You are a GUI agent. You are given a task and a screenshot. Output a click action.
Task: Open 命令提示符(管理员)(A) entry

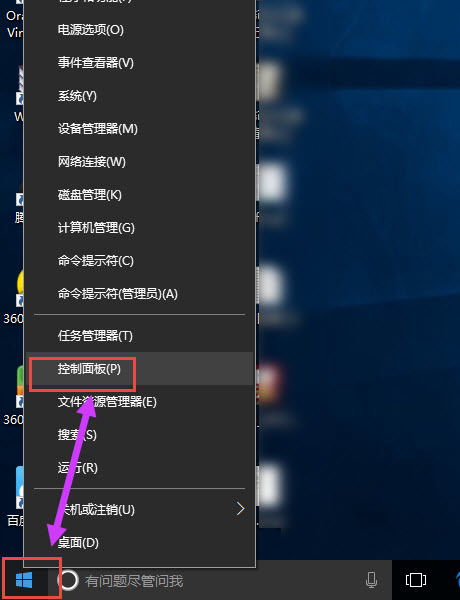coord(139,294)
